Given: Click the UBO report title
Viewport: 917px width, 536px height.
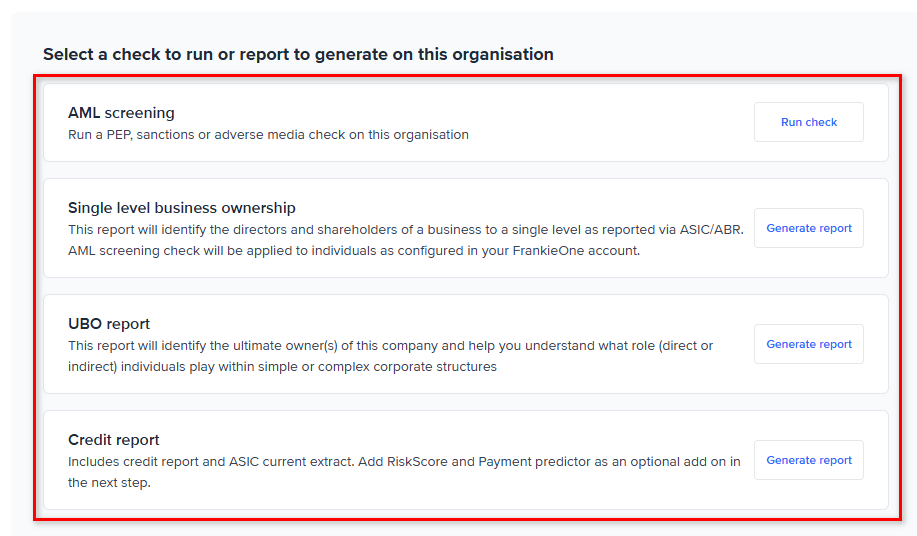Looking at the screenshot, I should pos(109,324).
